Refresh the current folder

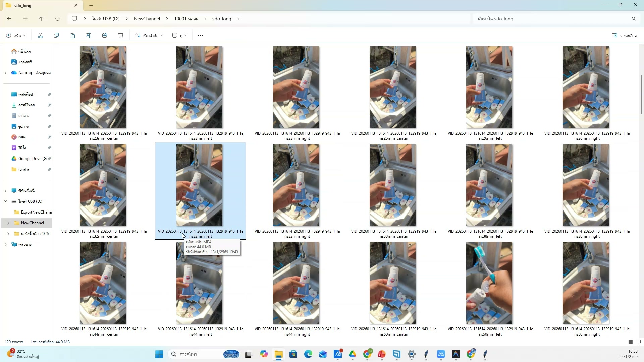click(57, 19)
